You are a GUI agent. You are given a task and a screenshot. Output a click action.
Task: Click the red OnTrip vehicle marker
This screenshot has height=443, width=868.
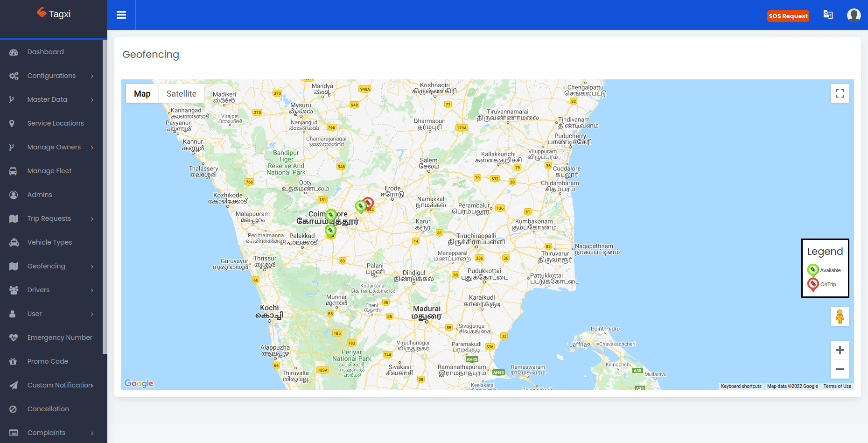click(368, 203)
